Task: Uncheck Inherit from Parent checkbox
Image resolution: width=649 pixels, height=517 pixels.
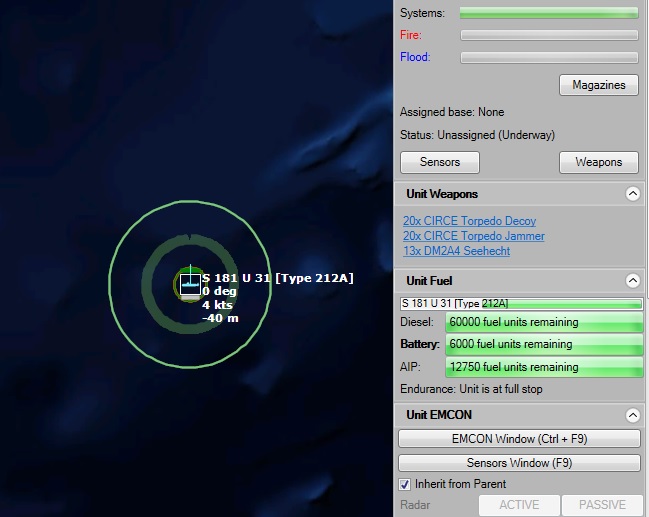Action: pyautogui.click(x=404, y=484)
